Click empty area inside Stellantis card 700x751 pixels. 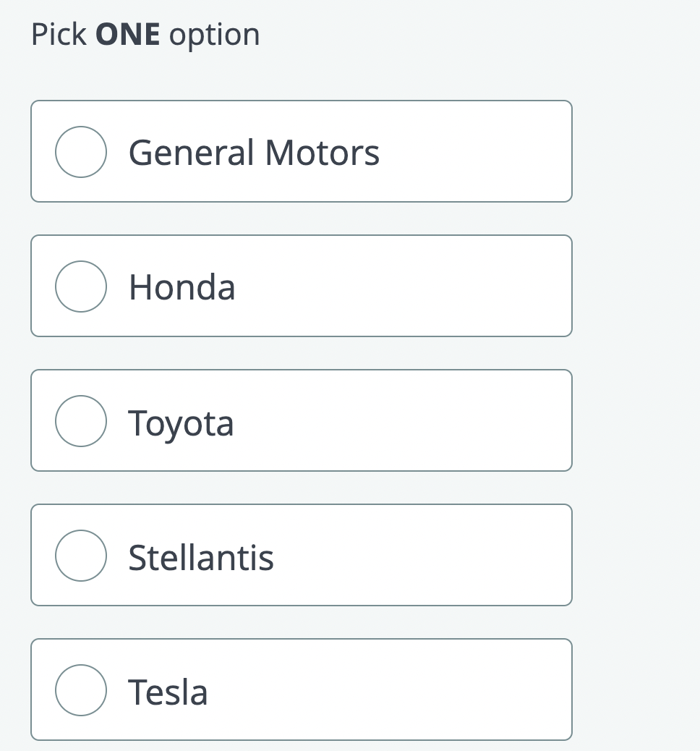(x=422, y=555)
